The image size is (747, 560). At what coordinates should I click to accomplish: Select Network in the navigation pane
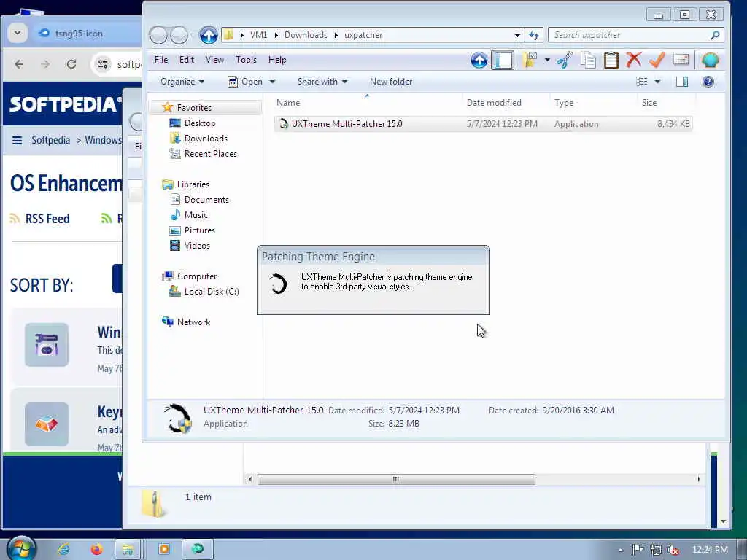(193, 322)
